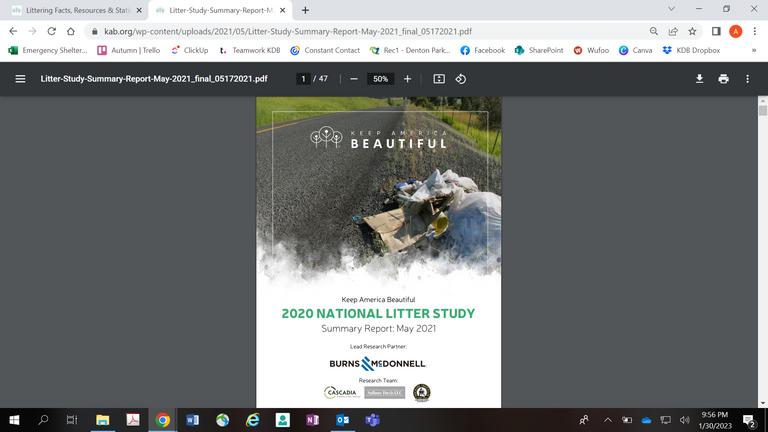Print the PDF document

tap(723, 79)
